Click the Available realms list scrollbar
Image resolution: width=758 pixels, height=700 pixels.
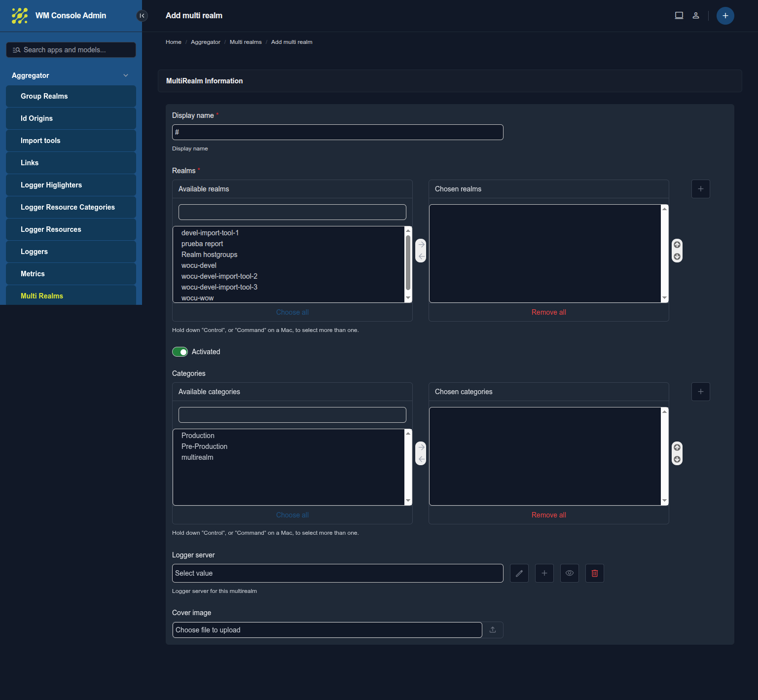tap(408, 262)
